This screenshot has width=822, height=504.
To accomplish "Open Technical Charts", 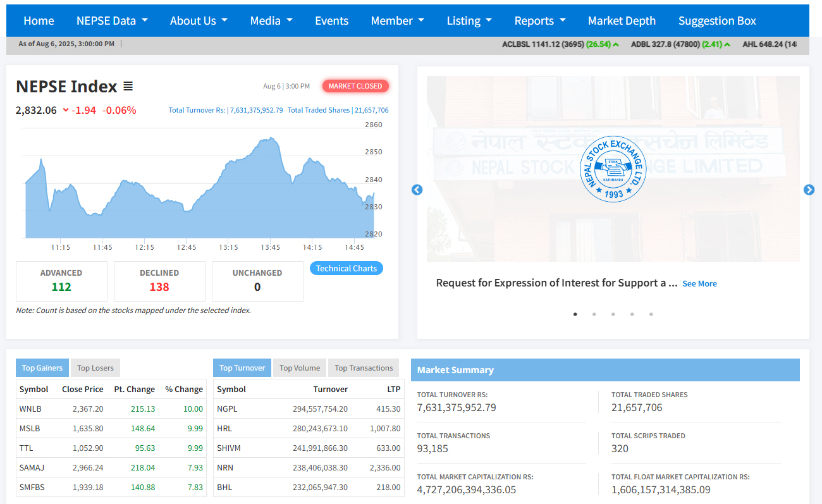I will point(346,269).
